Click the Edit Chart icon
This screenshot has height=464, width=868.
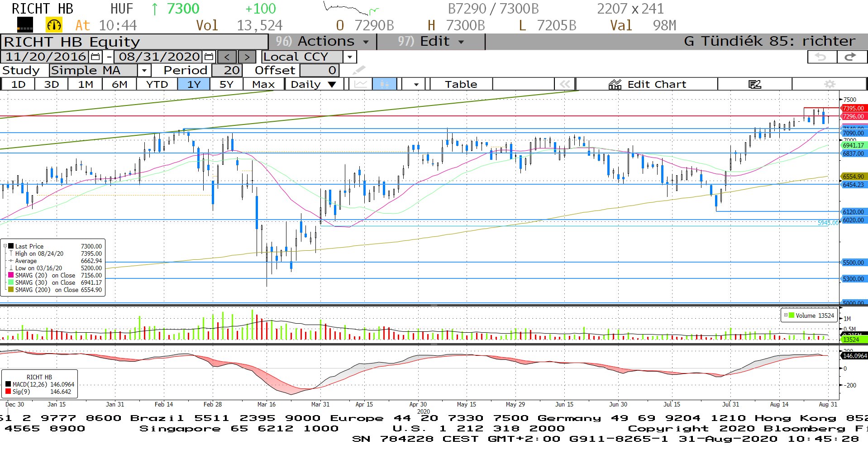[x=615, y=84]
